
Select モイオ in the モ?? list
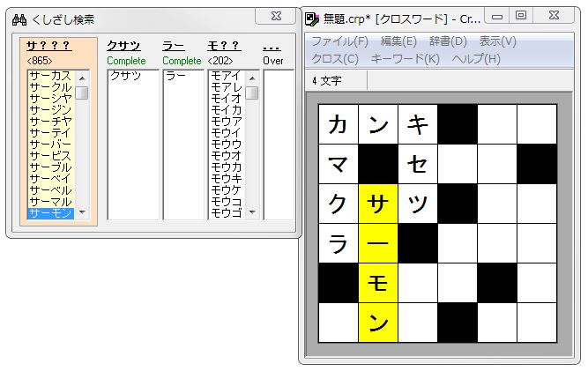tap(227, 99)
